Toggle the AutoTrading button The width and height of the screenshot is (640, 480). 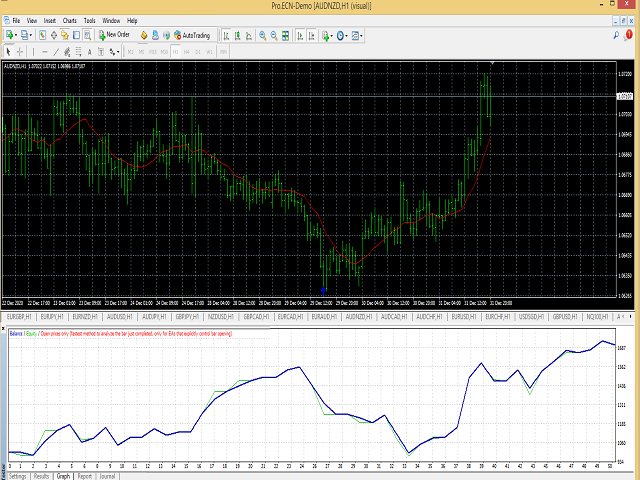(192, 36)
